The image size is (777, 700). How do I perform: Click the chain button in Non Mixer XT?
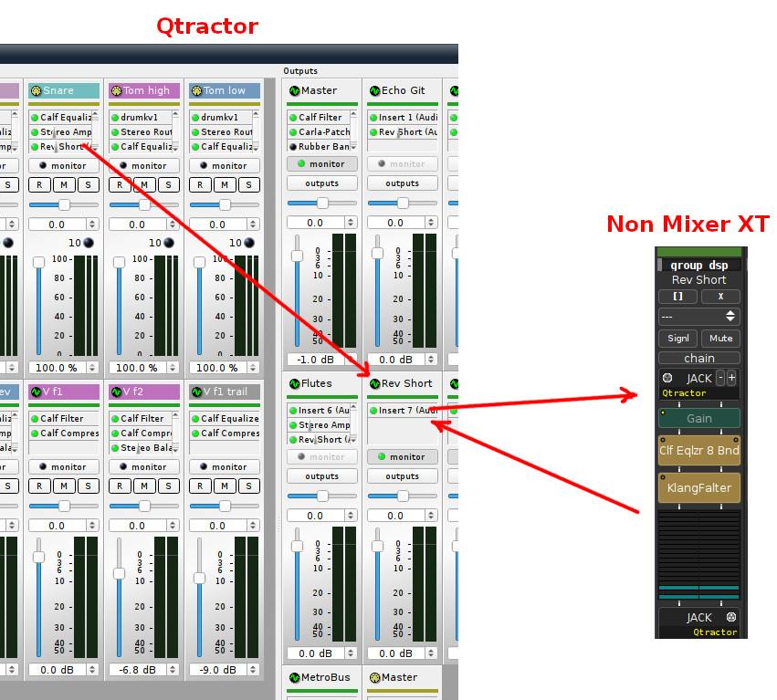[x=699, y=358]
